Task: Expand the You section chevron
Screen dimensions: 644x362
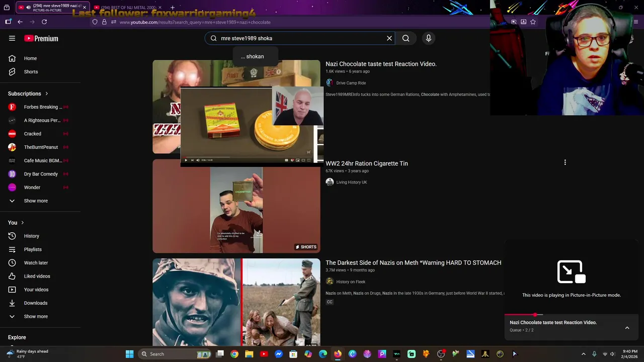Action: tap(22, 223)
